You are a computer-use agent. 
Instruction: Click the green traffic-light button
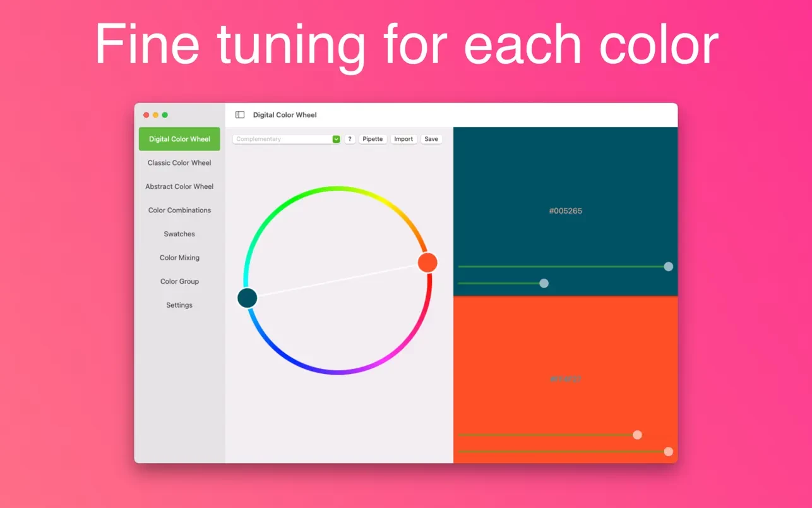(165, 114)
